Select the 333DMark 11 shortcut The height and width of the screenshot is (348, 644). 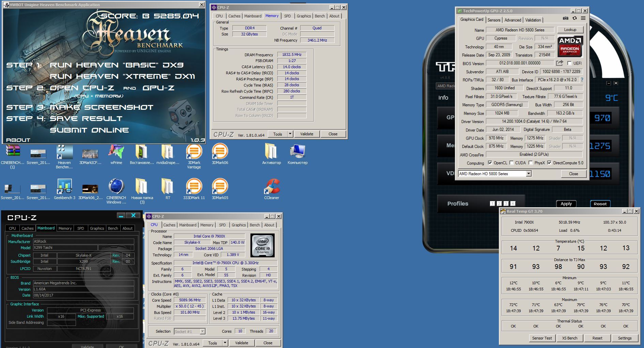[194, 189]
